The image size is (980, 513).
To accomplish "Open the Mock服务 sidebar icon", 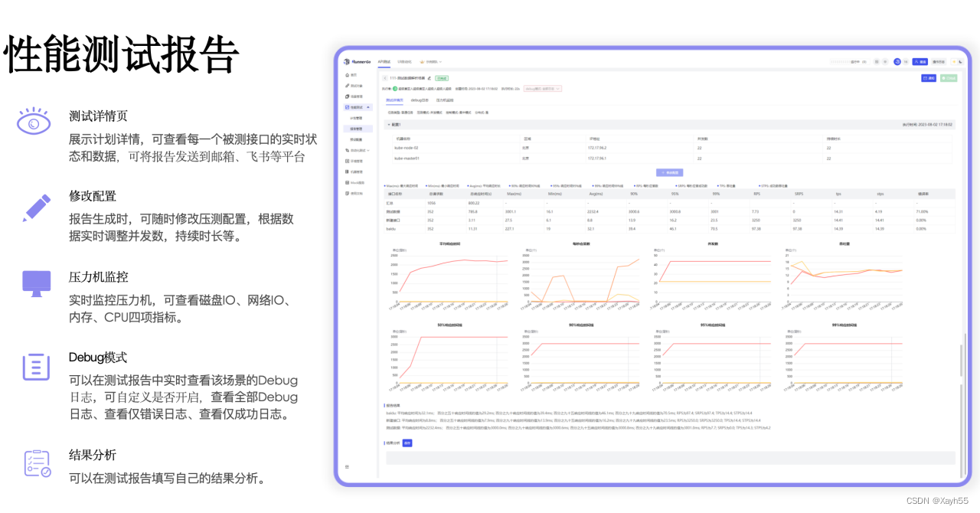I will (348, 181).
